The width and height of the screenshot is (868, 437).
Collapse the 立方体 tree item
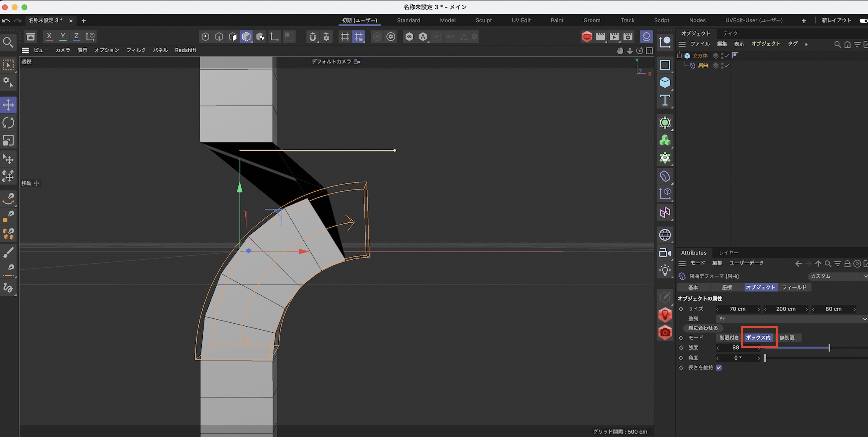(x=680, y=56)
